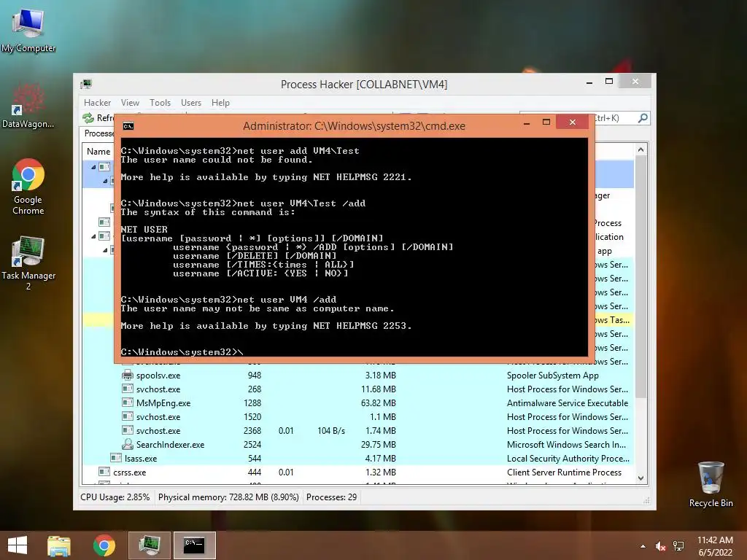Select svchost.exe with PID 268
Viewport: 747px width, 560px height.
(357, 389)
